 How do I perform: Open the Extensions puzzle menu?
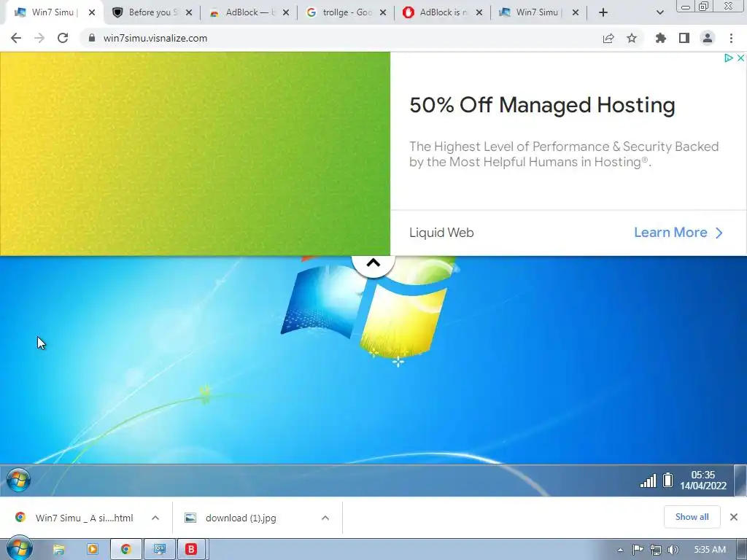[660, 38]
